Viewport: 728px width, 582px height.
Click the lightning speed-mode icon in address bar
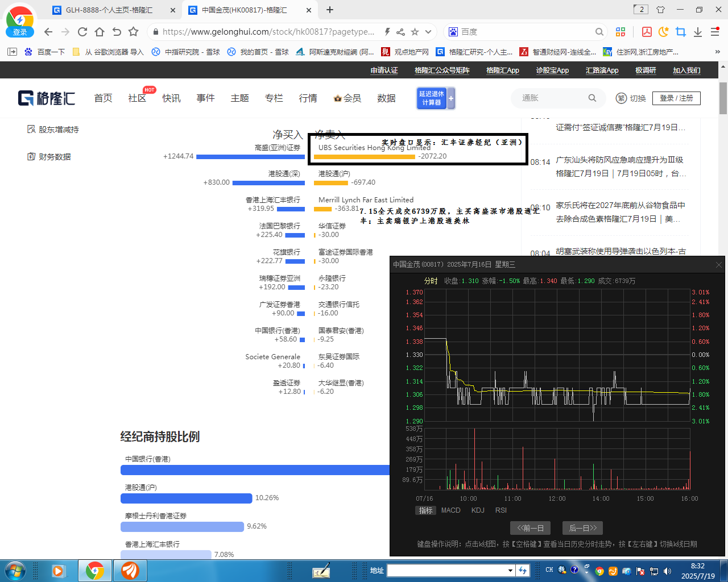pos(387,32)
